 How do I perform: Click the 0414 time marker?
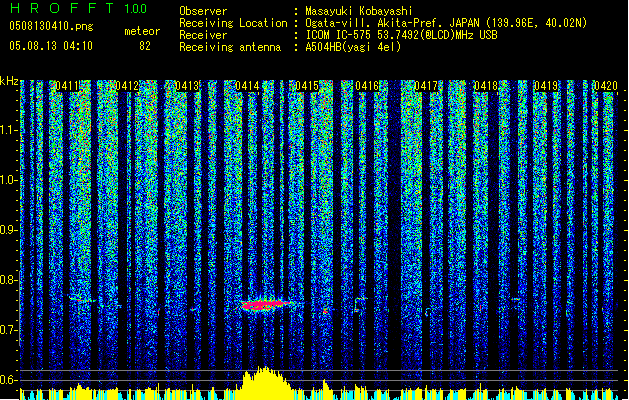coord(247,86)
